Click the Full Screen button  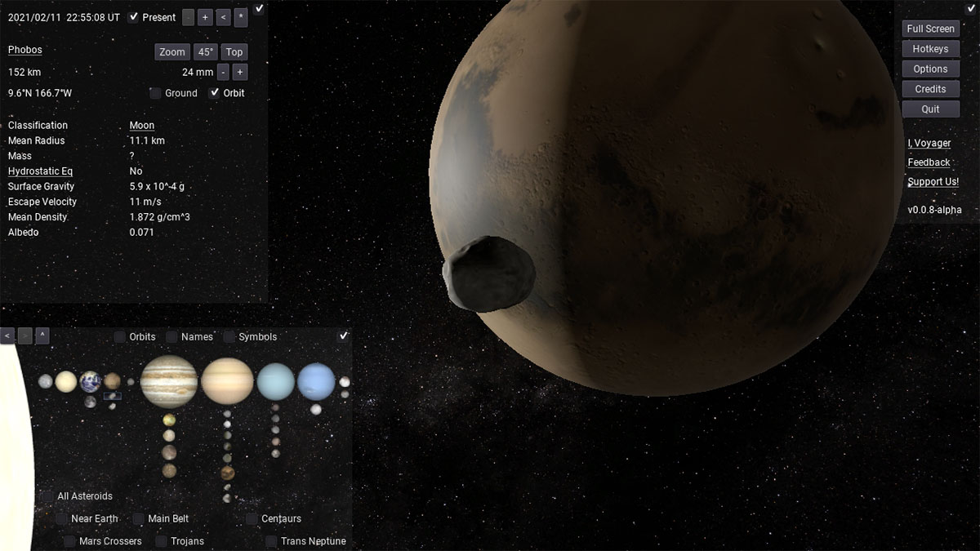(930, 29)
